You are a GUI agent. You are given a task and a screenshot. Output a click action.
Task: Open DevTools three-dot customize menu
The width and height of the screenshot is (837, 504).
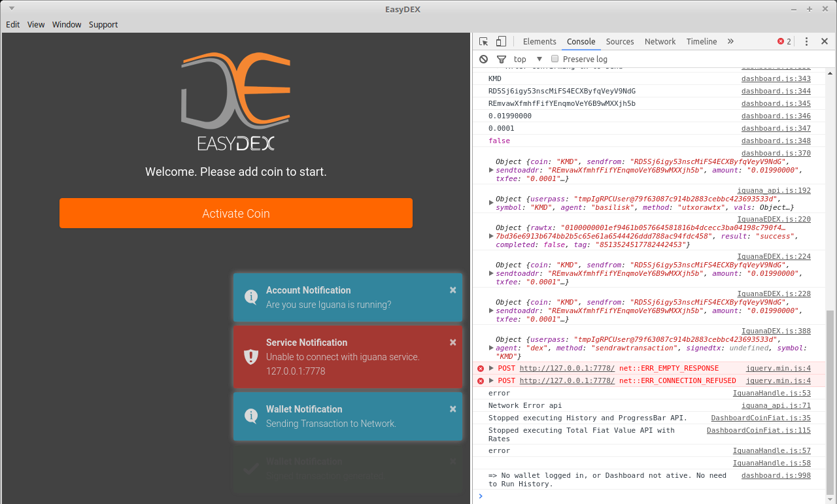click(806, 41)
